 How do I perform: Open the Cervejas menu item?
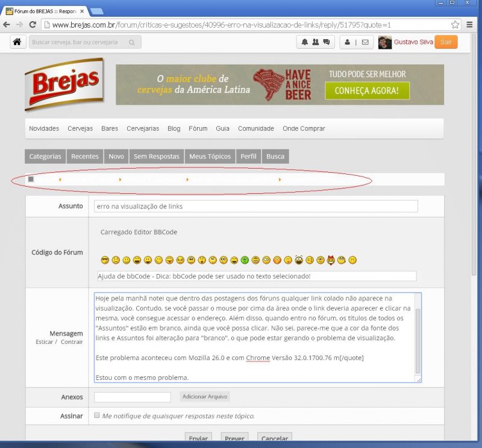pyautogui.click(x=80, y=128)
